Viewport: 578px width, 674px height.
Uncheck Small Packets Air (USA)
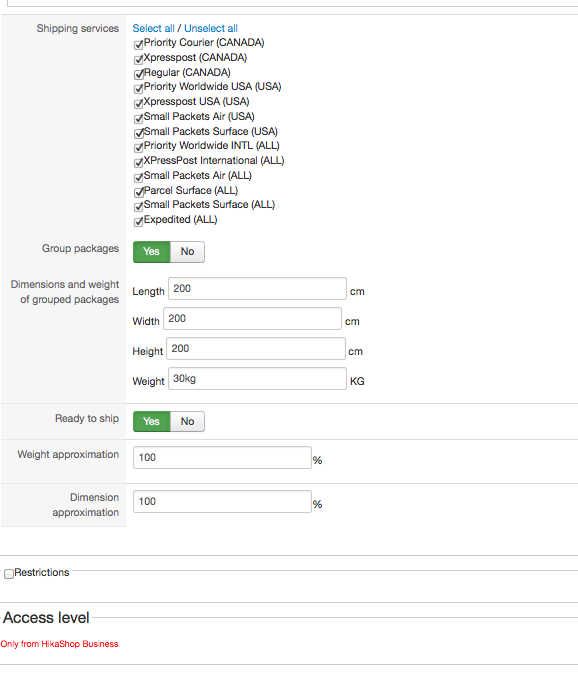click(138, 118)
